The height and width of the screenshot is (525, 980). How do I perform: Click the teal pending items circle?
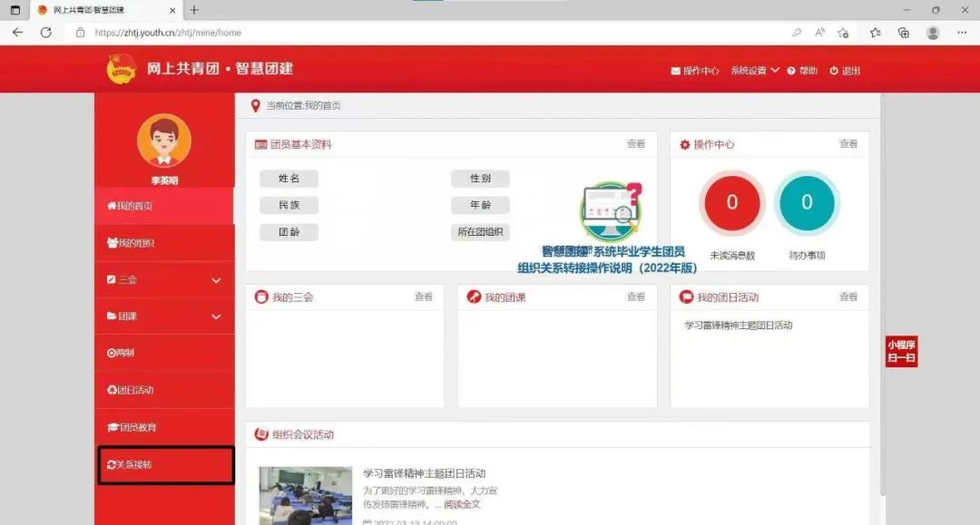pos(807,203)
